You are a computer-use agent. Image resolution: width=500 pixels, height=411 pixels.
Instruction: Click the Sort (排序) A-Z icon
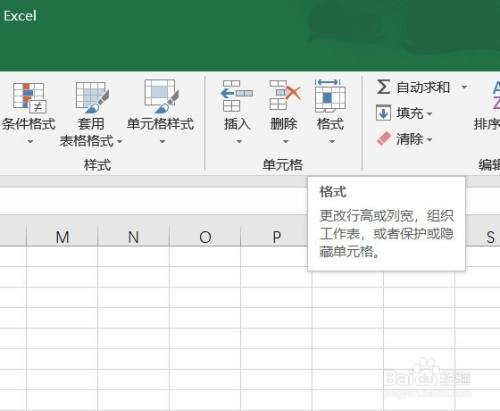496,95
